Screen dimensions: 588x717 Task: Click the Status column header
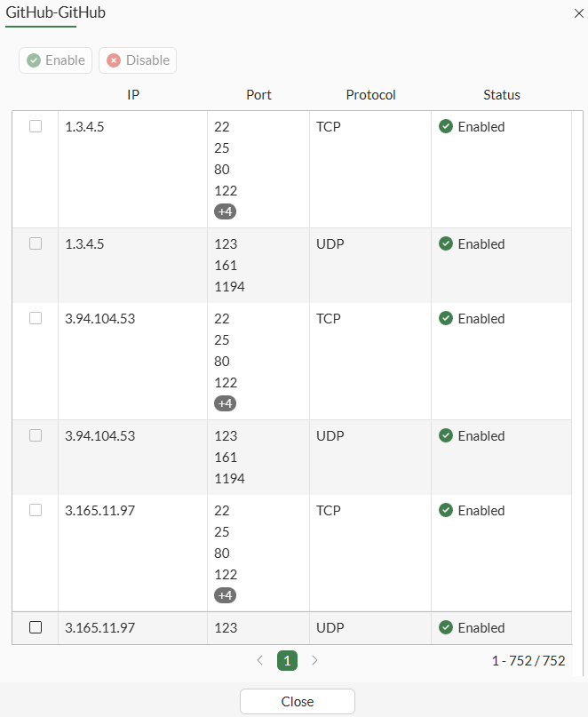(x=501, y=95)
